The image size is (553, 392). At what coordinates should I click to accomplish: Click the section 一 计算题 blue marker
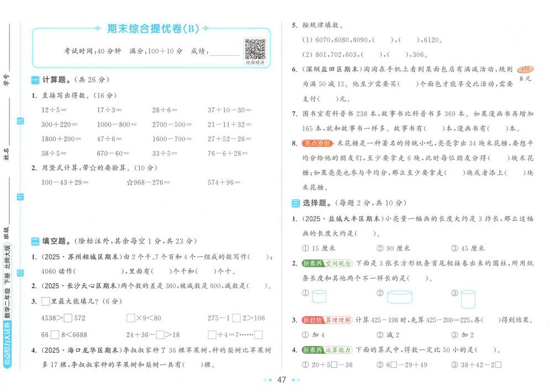[x=35, y=80]
